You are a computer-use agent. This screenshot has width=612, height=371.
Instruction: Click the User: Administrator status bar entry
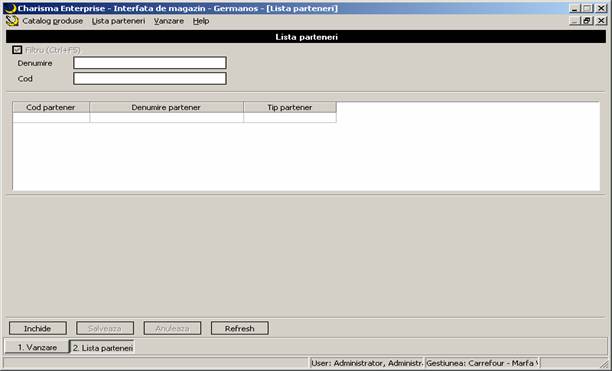tap(366, 363)
